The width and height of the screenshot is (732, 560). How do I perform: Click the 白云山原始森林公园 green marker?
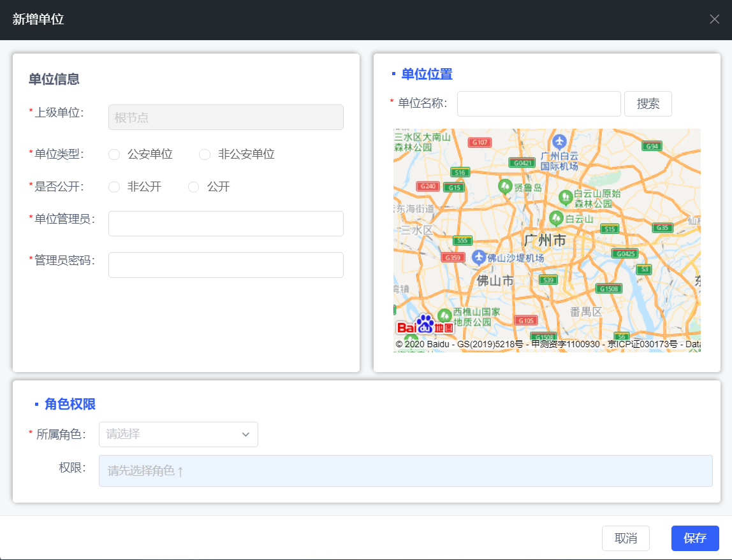pyautogui.click(x=565, y=197)
